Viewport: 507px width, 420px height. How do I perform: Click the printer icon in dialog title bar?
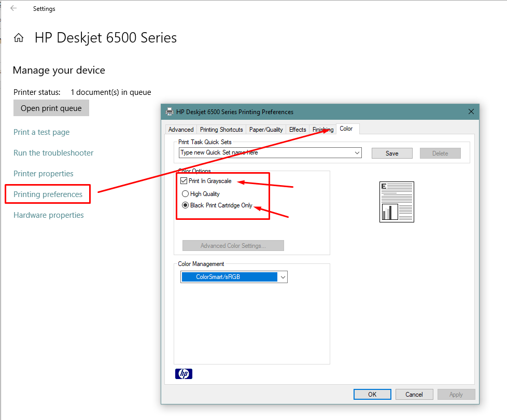(170, 112)
